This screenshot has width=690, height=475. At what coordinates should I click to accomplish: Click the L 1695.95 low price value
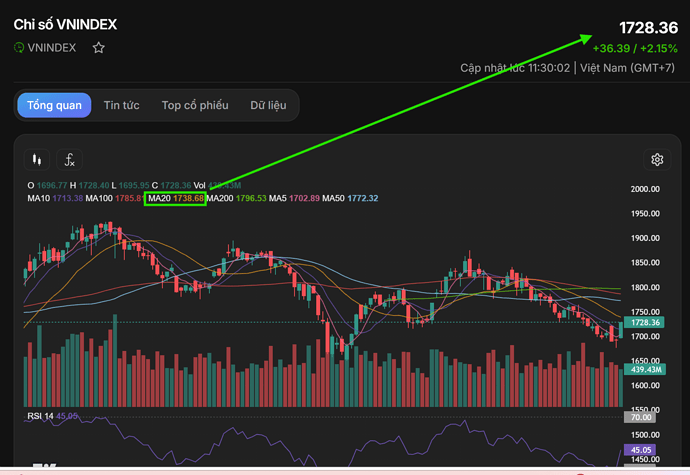(130, 185)
